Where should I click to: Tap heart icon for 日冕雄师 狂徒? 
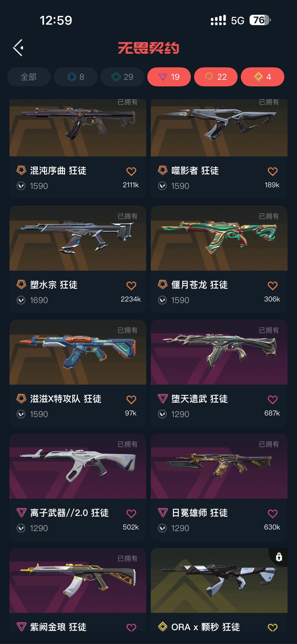click(x=273, y=514)
